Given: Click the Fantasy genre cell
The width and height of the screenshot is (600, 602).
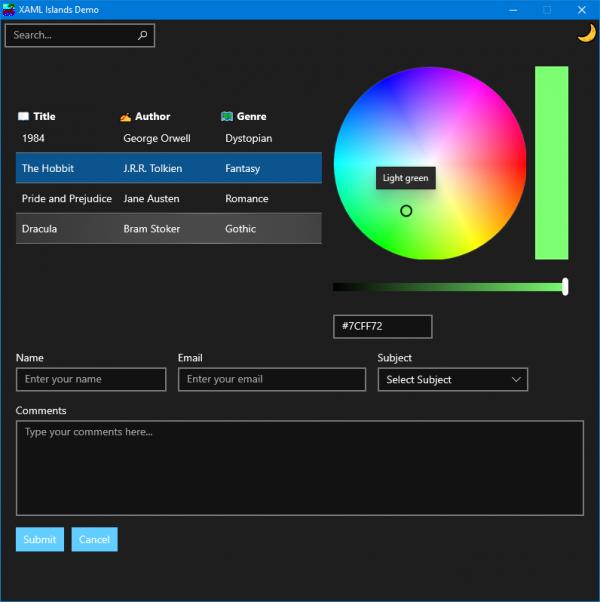Looking at the screenshot, I should click(242, 169).
